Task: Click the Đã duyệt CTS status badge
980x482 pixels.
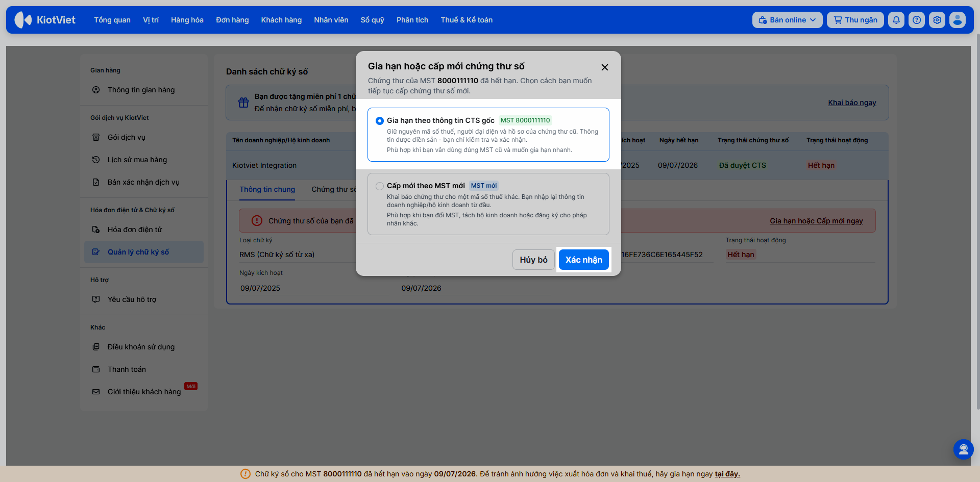Action: tap(742, 165)
